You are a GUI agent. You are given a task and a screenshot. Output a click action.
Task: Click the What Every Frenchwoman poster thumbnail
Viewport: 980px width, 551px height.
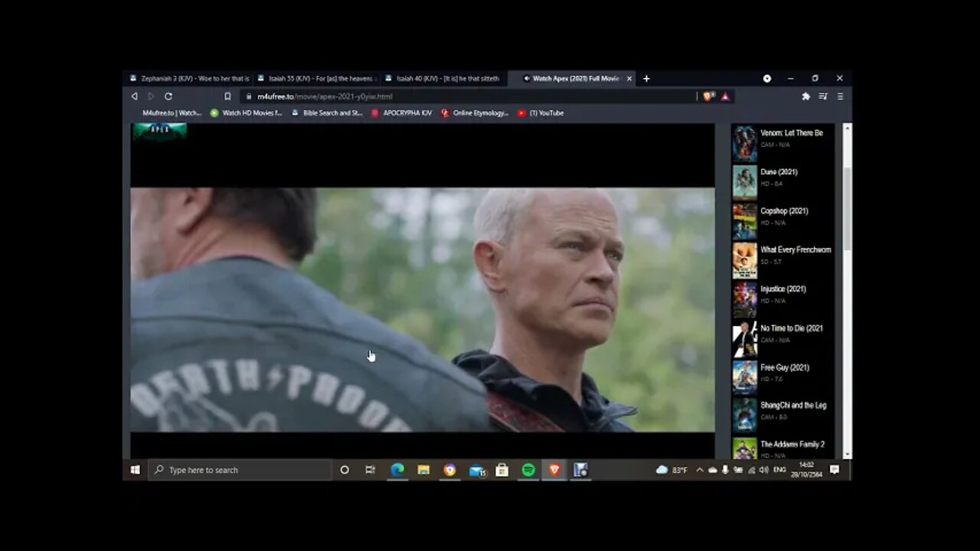click(x=744, y=260)
